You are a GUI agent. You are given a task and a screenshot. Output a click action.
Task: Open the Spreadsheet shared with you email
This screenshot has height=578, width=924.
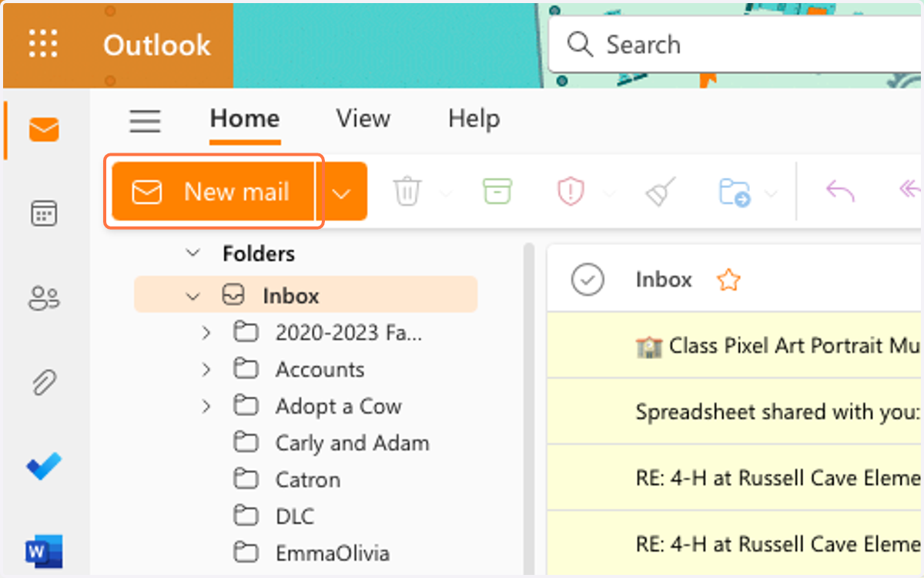pyautogui.click(x=735, y=412)
